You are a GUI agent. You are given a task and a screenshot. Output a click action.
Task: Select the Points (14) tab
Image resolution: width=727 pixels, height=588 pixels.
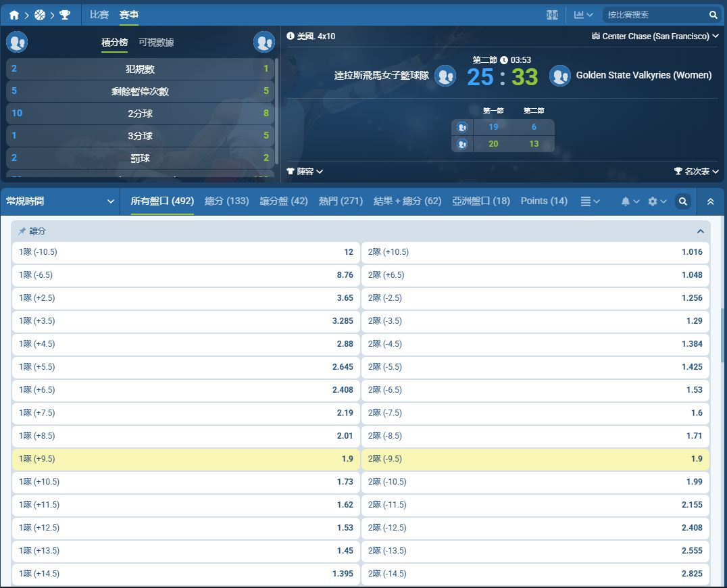tap(544, 201)
